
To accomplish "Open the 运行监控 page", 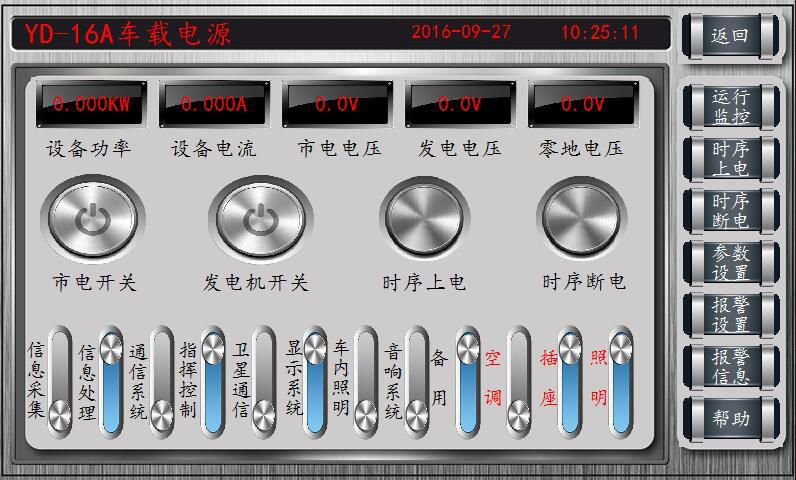I will point(730,106).
